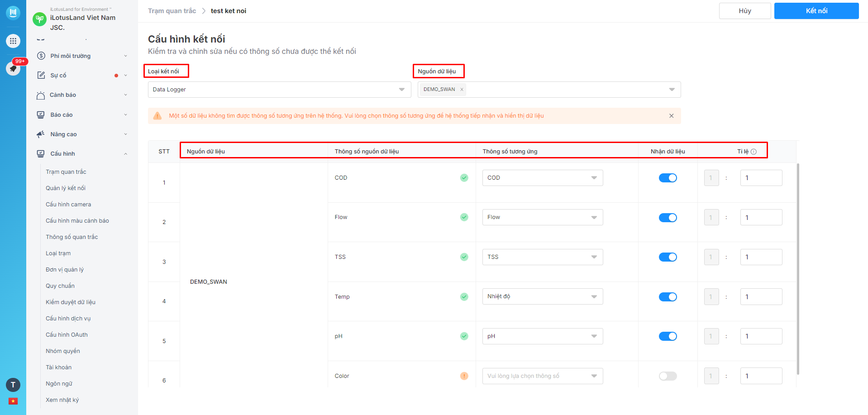868x415 pixels.
Task: Open Nhóm quyền menu item
Action: coord(63,351)
